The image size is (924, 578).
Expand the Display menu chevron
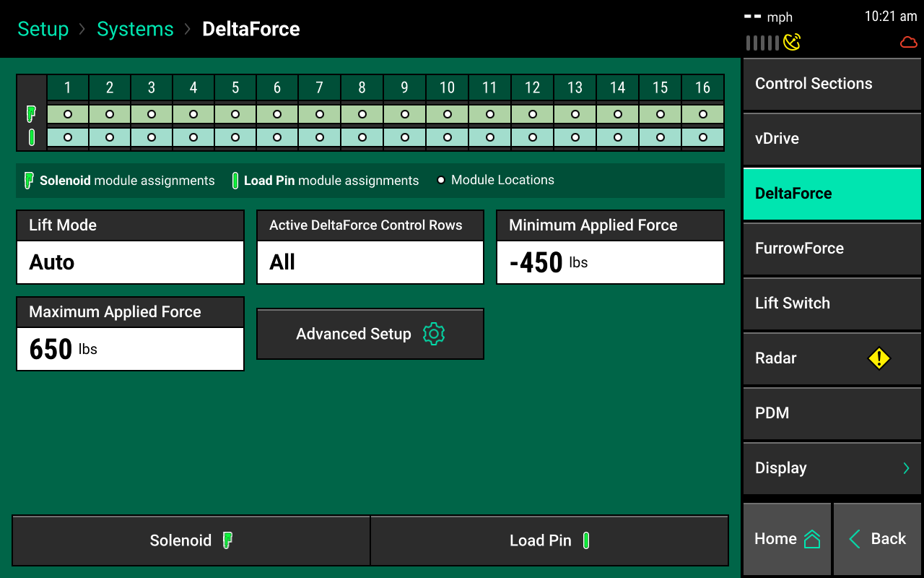[906, 468]
